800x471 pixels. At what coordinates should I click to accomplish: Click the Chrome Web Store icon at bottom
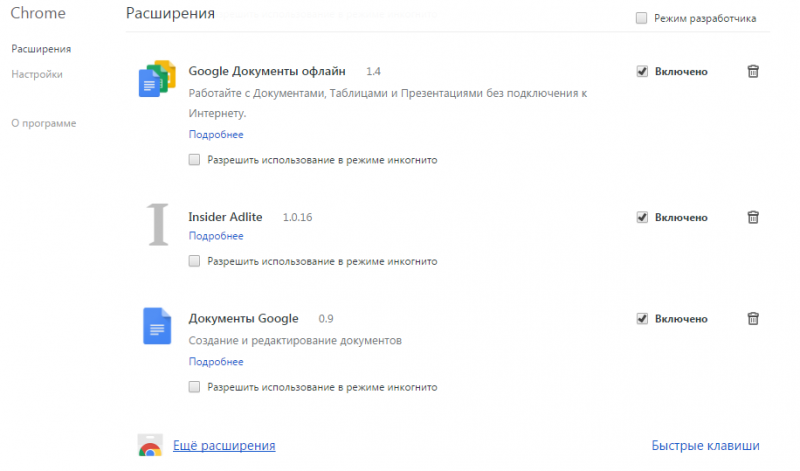pos(150,448)
